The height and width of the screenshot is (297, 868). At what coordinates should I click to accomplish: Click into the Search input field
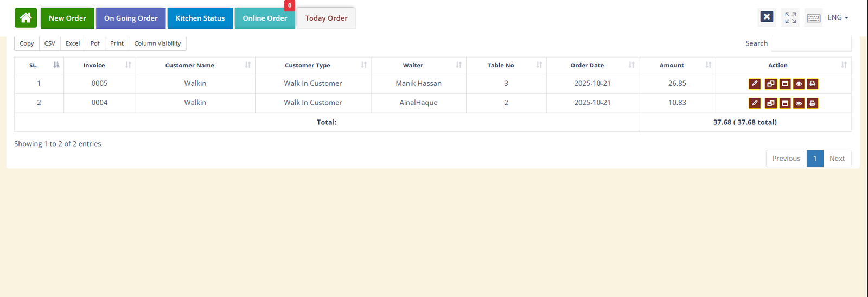810,43
